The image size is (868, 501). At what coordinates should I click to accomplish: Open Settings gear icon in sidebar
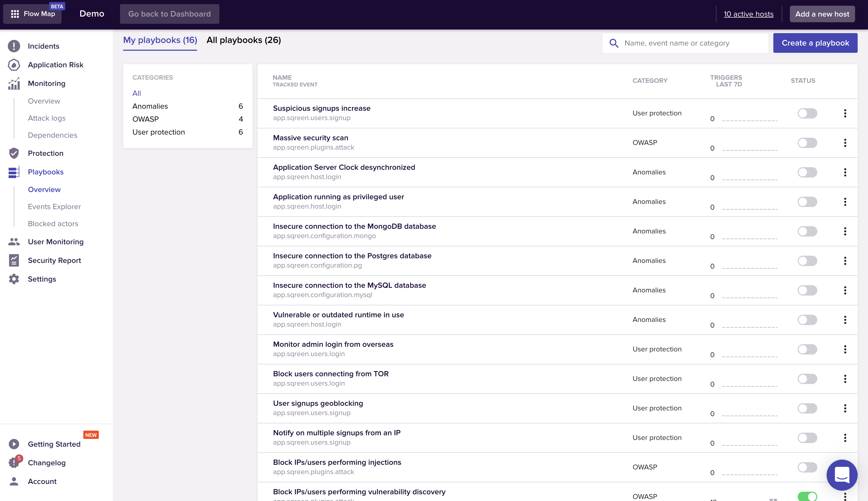coord(14,279)
